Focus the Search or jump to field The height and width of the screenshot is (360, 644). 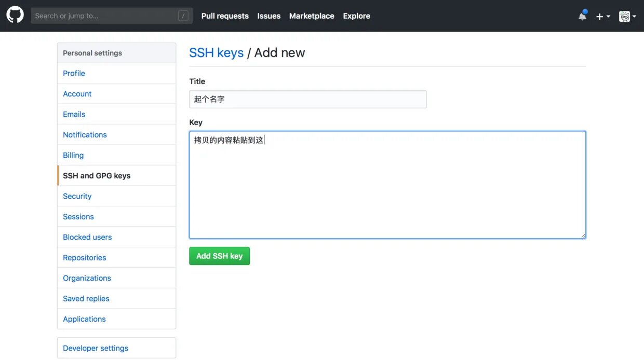(x=104, y=16)
